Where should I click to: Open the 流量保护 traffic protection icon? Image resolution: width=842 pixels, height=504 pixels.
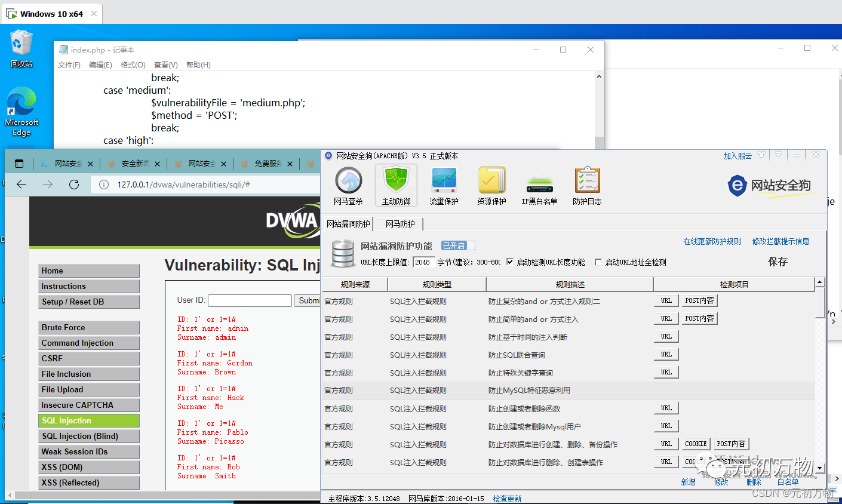pyautogui.click(x=444, y=186)
